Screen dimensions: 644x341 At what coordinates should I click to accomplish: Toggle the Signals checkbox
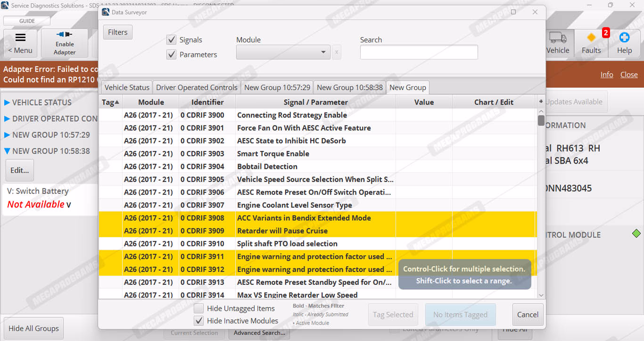pyautogui.click(x=171, y=40)
